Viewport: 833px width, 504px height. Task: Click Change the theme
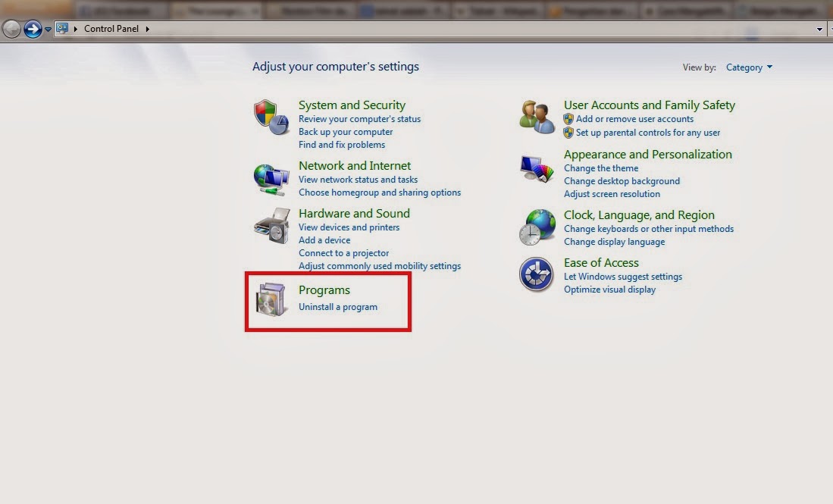[601, 168]
